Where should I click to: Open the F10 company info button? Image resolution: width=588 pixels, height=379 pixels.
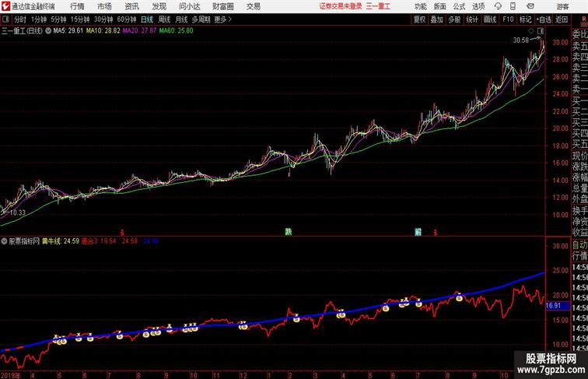(508, 19)
